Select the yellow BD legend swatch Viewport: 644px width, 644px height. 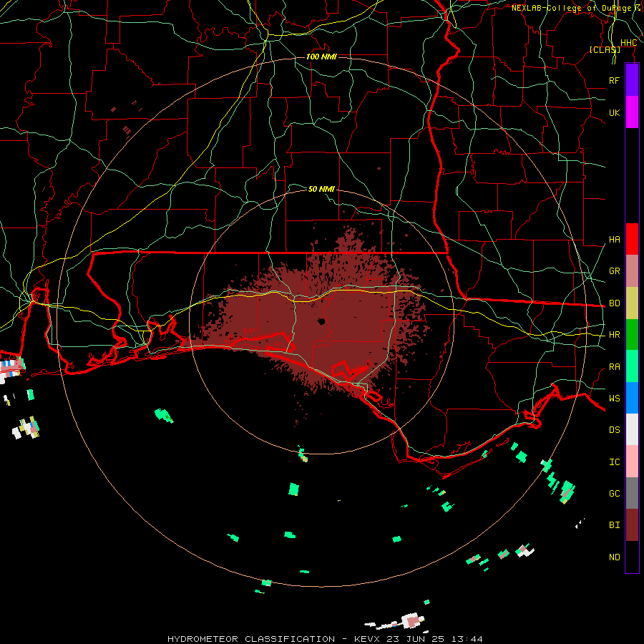pos(632,303)
